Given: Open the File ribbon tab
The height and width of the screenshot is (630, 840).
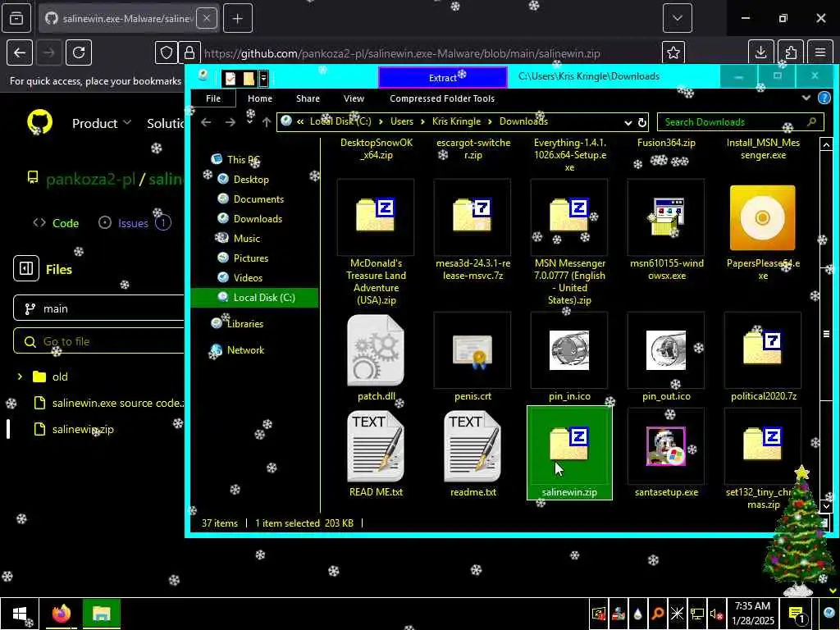Looking at the screenshot, I should (213, 98).
